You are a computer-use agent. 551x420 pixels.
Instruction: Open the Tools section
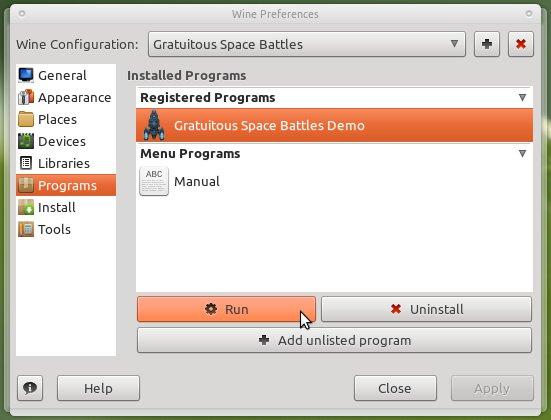click(66, 229)
